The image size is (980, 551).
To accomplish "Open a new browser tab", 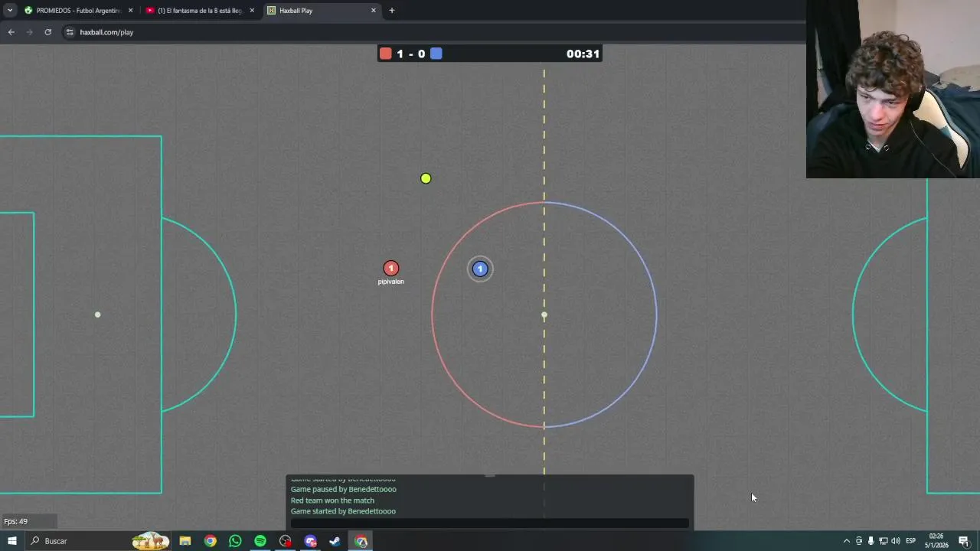I will tap(392, 11).
